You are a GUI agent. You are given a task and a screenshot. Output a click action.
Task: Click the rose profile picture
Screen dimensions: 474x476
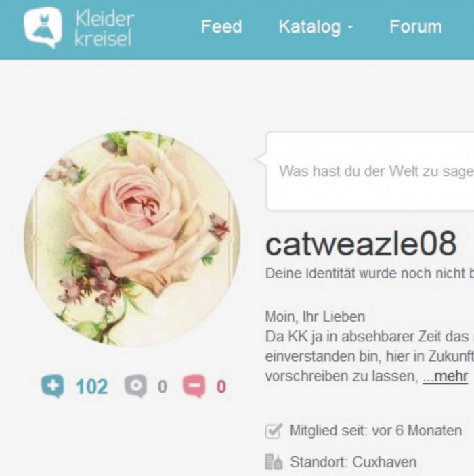pyautogui.click(x=132, y=238)
